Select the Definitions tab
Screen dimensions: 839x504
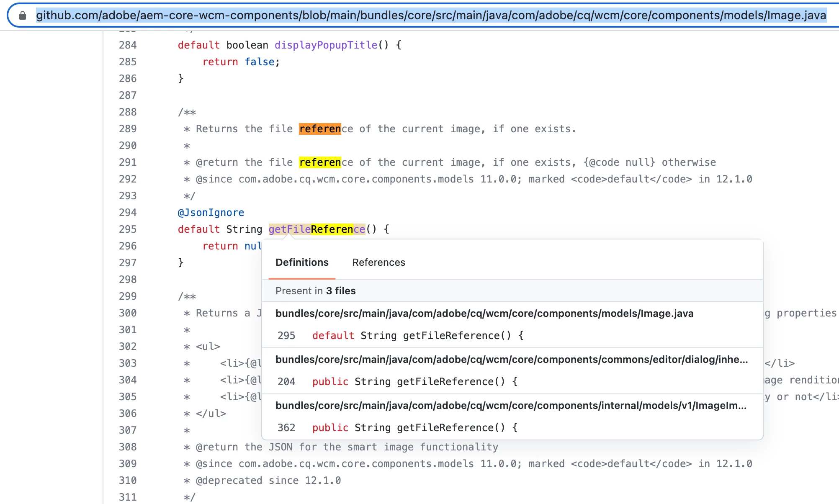pyautogui.click(x=302, y=262)
